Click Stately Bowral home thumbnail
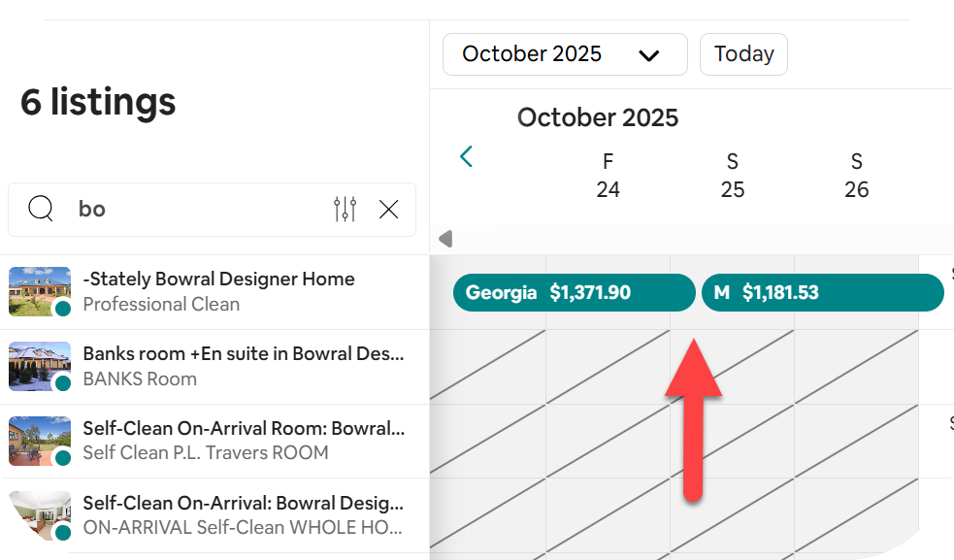 click(40, 291)
